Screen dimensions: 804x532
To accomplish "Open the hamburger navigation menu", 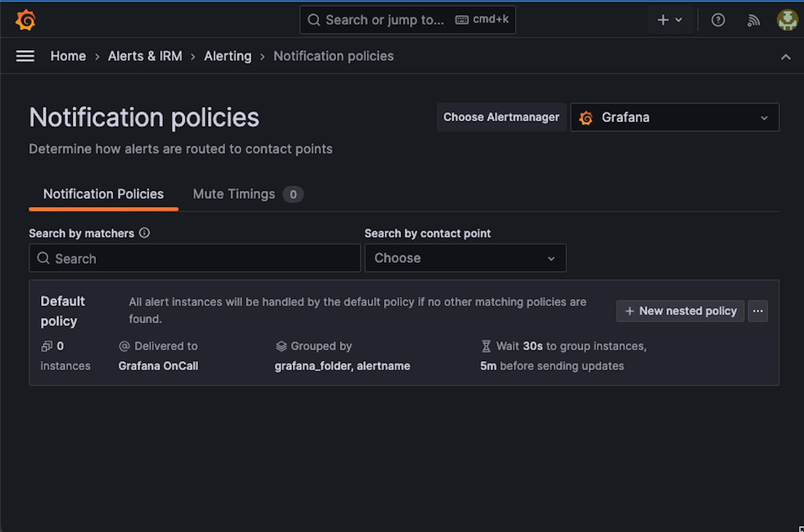I will pos(25,56).
